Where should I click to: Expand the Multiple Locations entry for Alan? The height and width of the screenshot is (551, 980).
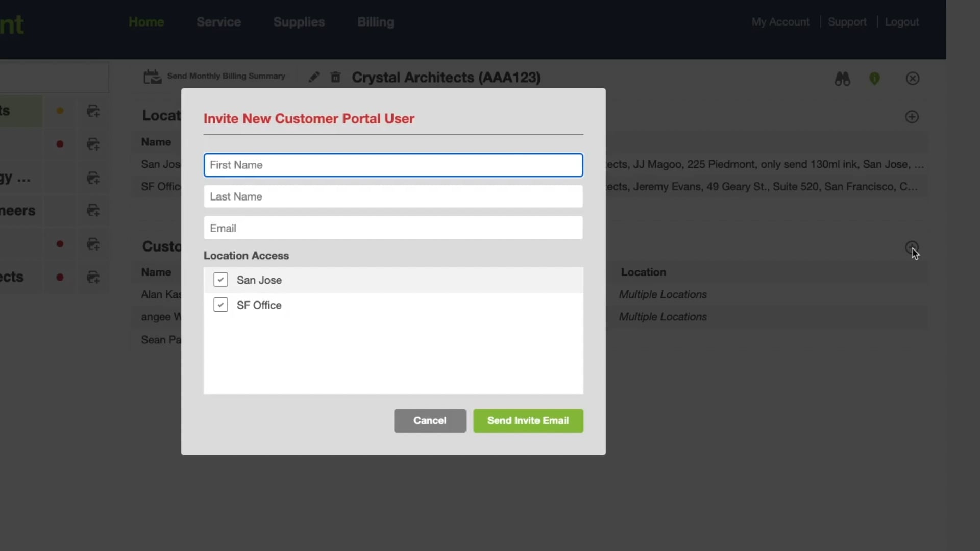pos(662,294)
